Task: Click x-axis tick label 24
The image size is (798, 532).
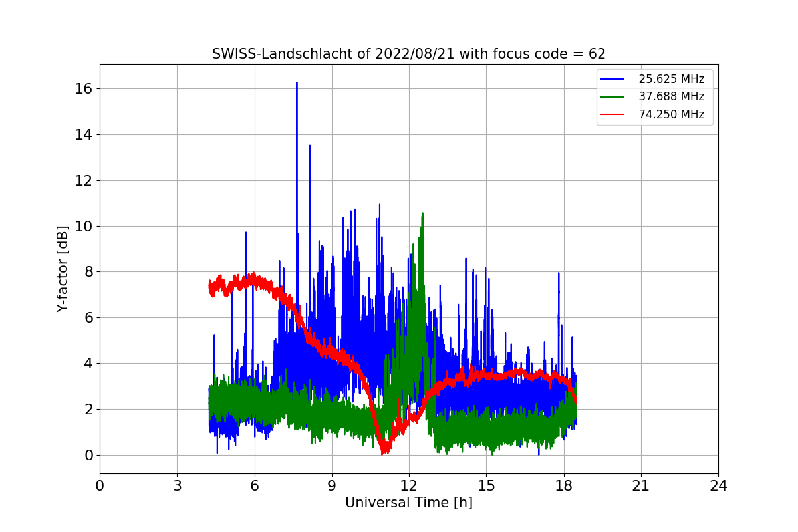Action: [718, 486]
